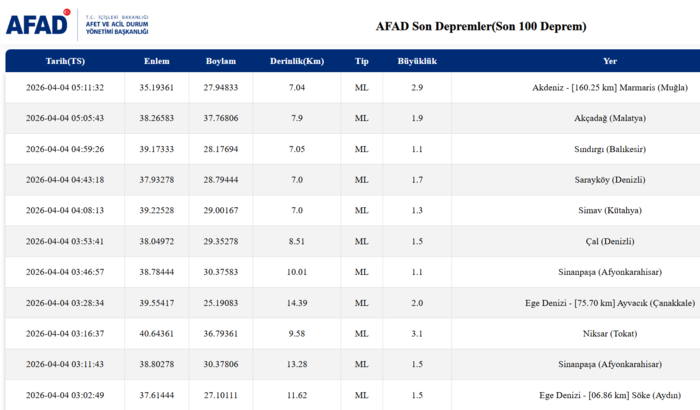The image size is (700, 410).
Task: Click the Yer column header
Action: (610, 61)
